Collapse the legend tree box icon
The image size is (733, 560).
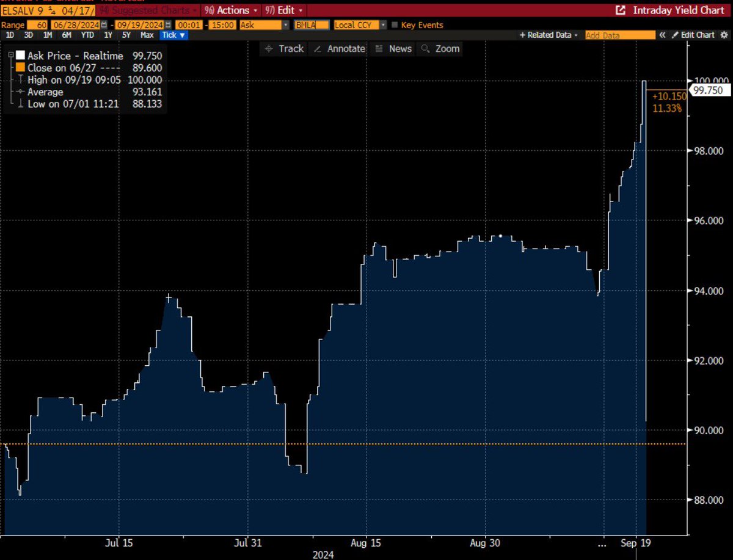(x=12, y=55)
